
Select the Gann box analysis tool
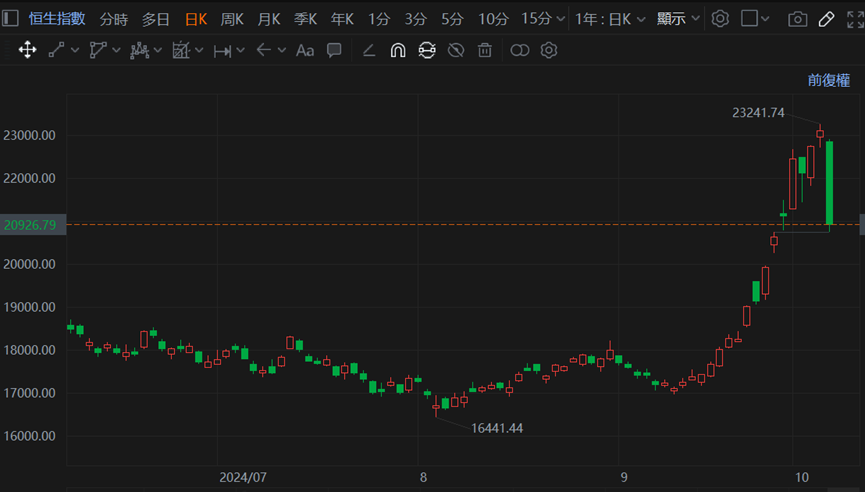pos(180,50)
